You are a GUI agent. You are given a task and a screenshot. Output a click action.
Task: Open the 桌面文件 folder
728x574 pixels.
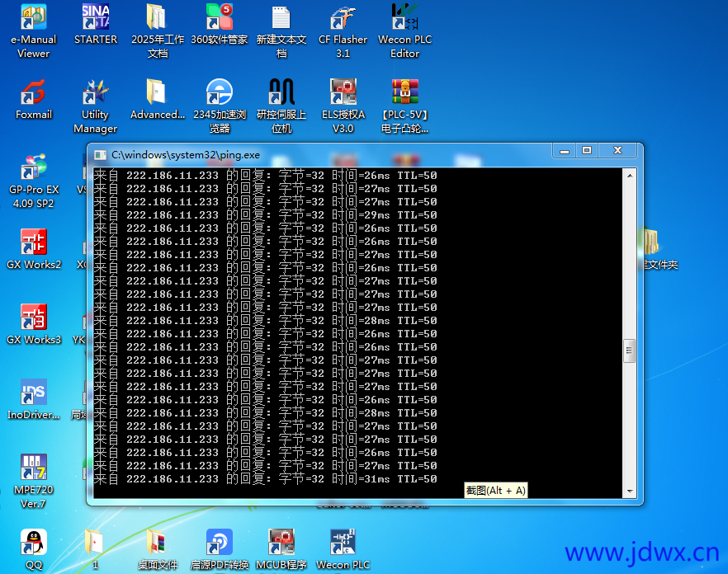click(x=158, y=549)
